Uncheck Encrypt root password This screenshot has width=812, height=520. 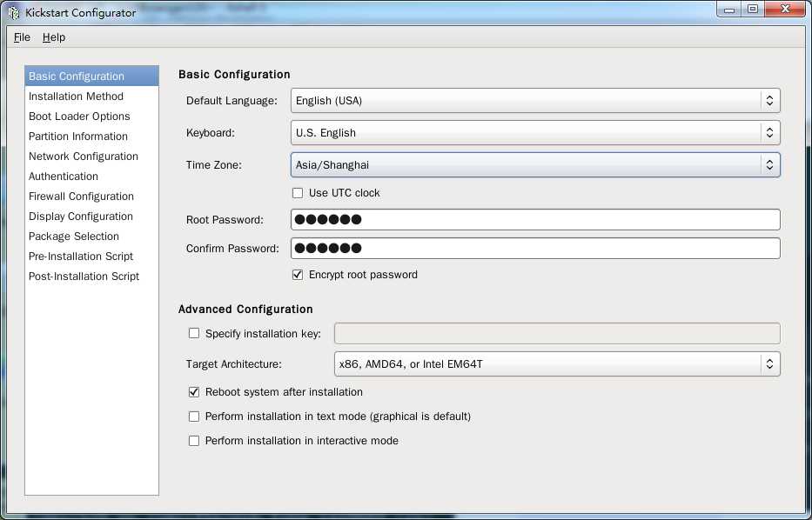click(298, 275)
